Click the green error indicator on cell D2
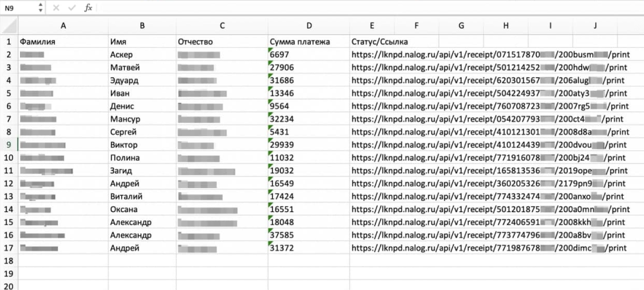The width and height of the screenshot is (644, 290). tap(270, 51)
